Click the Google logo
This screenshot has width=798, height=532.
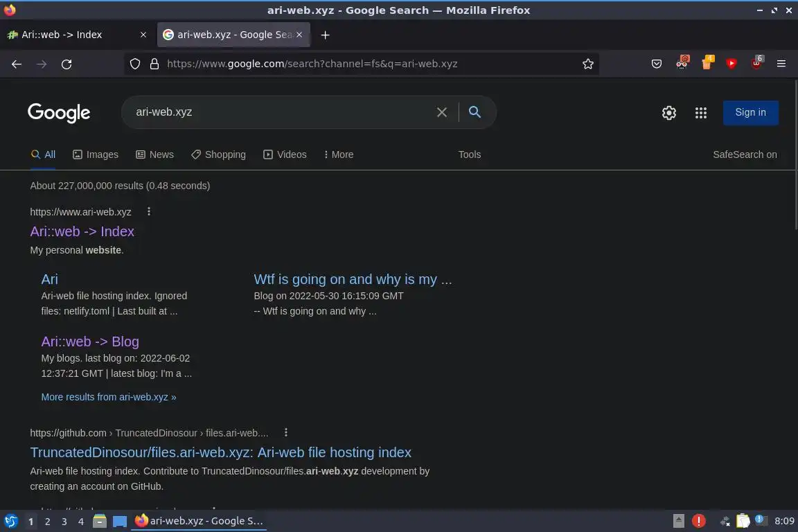coord(59,113)
